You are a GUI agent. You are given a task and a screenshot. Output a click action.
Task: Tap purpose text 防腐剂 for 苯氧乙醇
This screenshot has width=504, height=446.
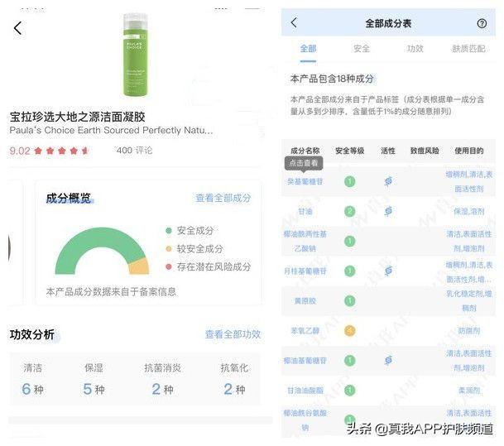click(x=469, y=331)
